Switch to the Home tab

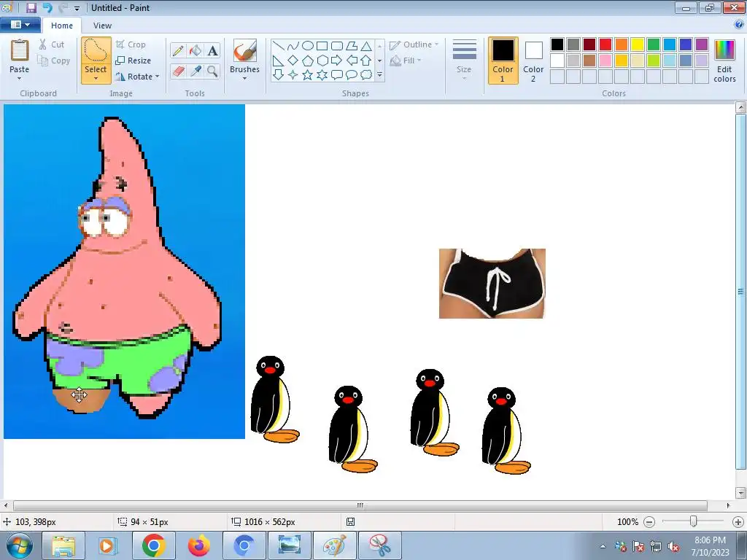62,26
